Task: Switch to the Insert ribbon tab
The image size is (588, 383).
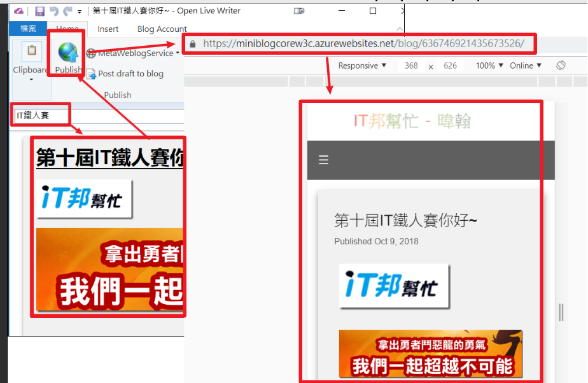Action: (108, 29)
